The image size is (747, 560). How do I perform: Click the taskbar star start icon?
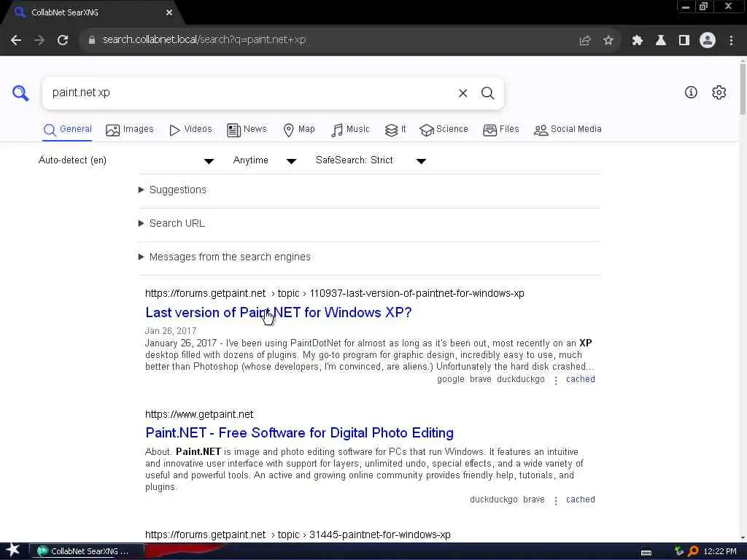[x=13, y=551]
